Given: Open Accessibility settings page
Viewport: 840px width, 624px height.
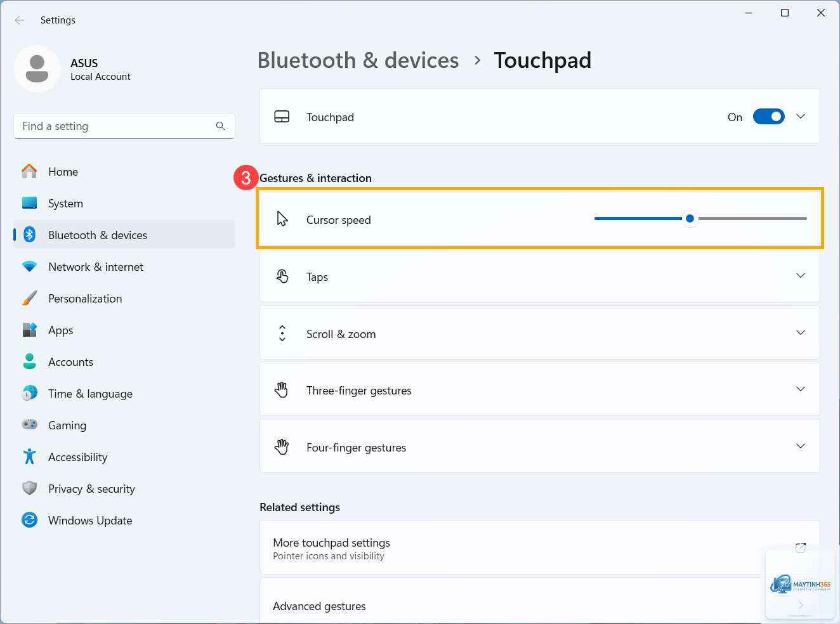Looking at the screenshot, I should [124, 457].
